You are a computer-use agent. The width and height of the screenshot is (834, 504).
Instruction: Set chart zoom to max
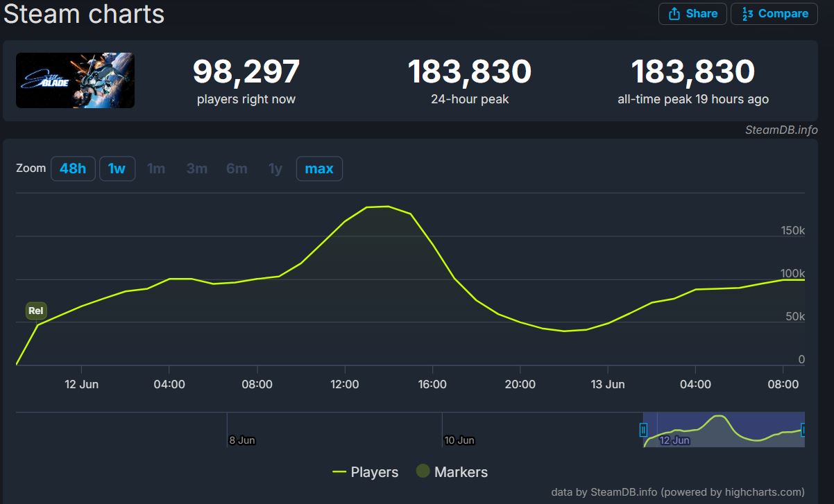(x=319, y=168)
